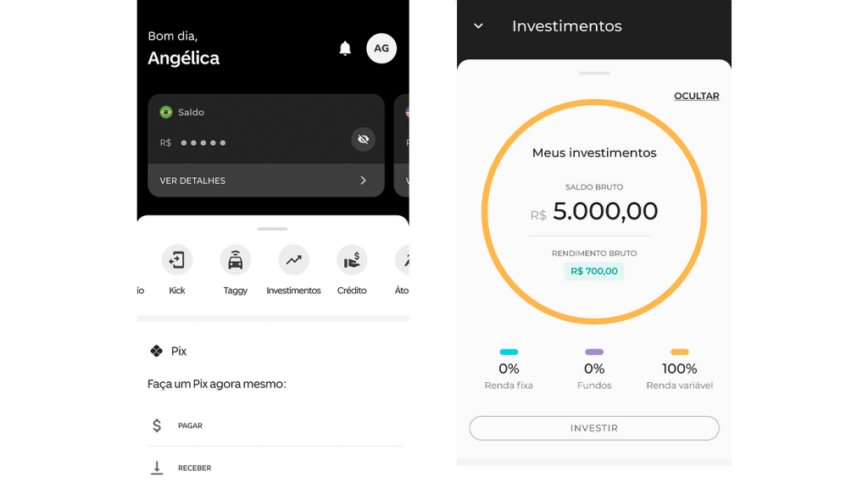
Task: Tap the AG profile avatar
Action: click(x=381, y=48)
